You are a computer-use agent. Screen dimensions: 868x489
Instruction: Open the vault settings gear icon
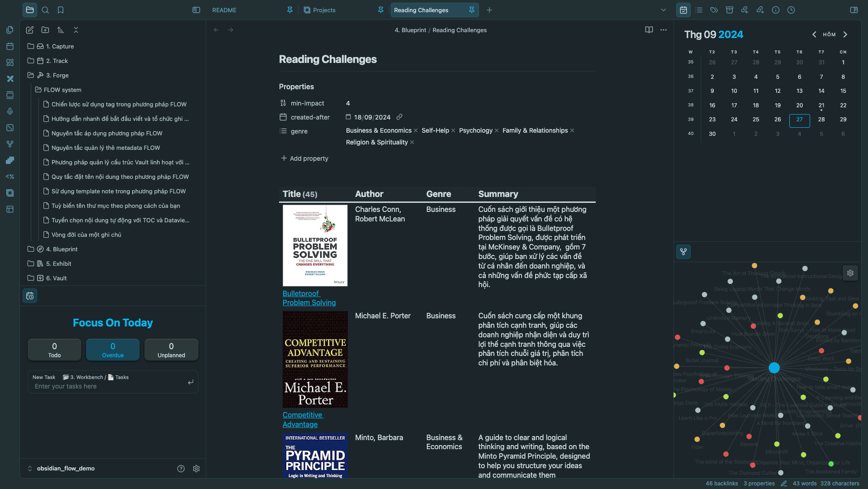tap(196, 469)
